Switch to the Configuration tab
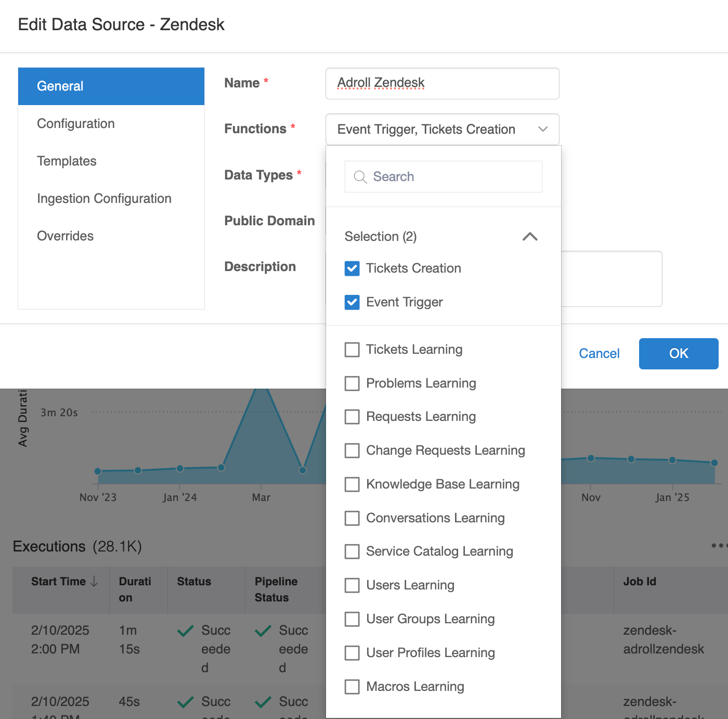728x719 pixels. (111, 124)
